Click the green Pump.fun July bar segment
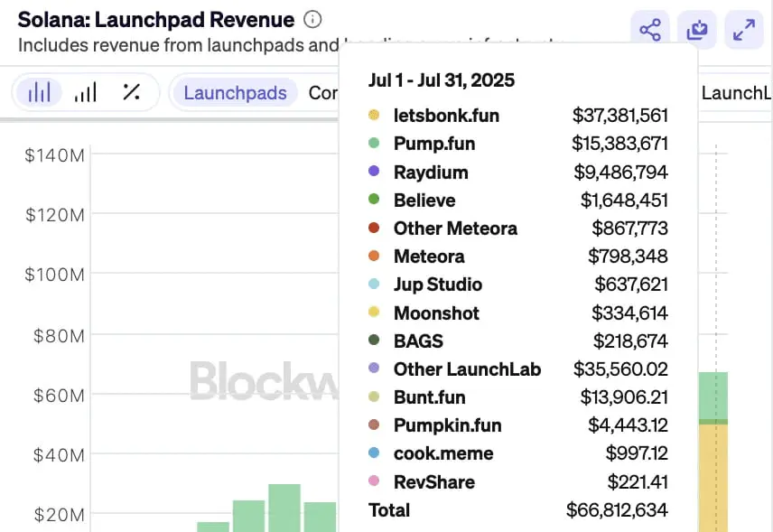Viewport: 773px width, 532px height. [712, 396]
